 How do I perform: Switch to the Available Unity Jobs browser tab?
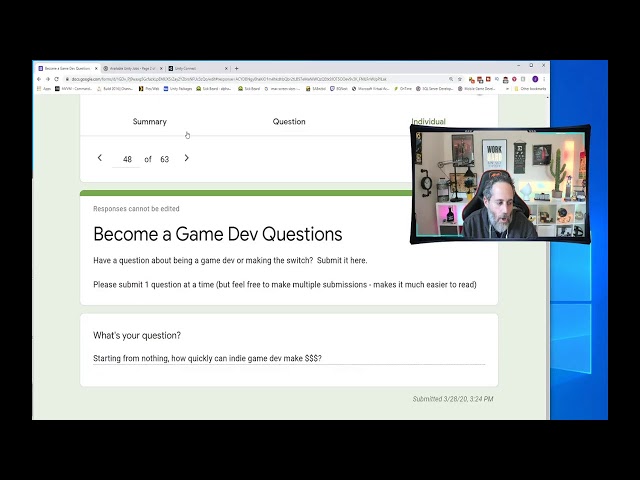coord(133,69)
